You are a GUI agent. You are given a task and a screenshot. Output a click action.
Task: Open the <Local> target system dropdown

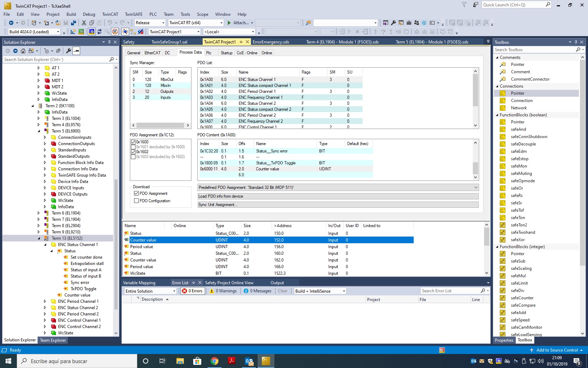coord(229,32)
